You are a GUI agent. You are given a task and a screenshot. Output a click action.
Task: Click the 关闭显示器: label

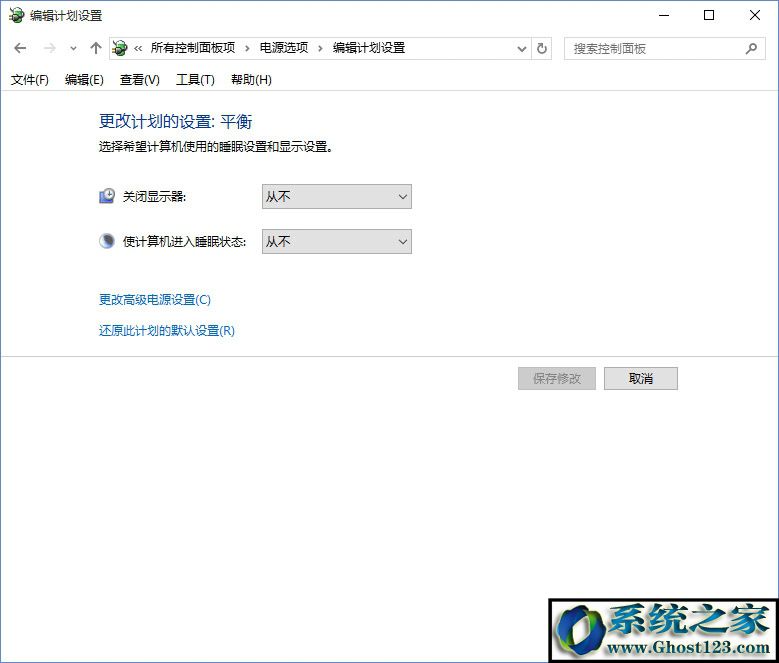154,197
